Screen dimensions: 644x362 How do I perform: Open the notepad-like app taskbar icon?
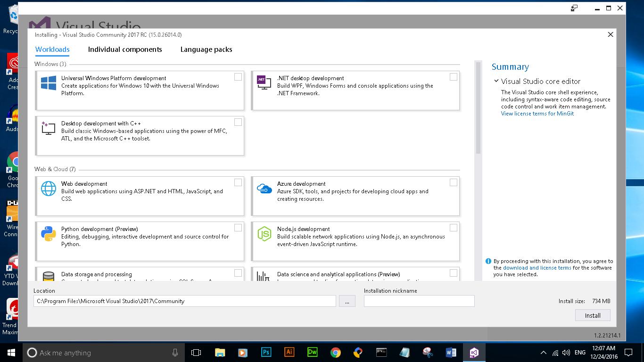click(x=405, y=353)
